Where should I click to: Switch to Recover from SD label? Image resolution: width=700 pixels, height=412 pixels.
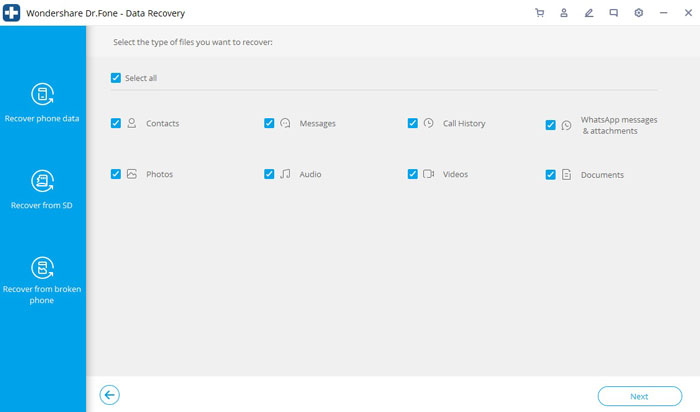pyautogui.click(x=42, y=205)
